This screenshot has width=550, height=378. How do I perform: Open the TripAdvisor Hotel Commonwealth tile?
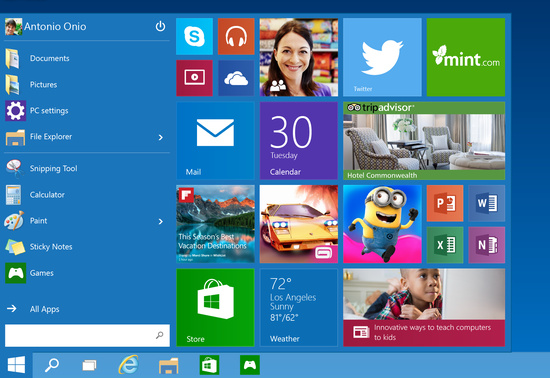click(424, 141)
